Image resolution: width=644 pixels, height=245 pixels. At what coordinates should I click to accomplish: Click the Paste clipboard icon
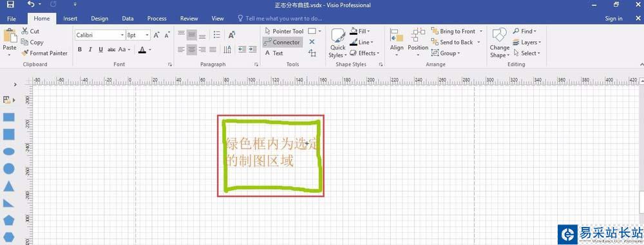click(x=10, y=36)
